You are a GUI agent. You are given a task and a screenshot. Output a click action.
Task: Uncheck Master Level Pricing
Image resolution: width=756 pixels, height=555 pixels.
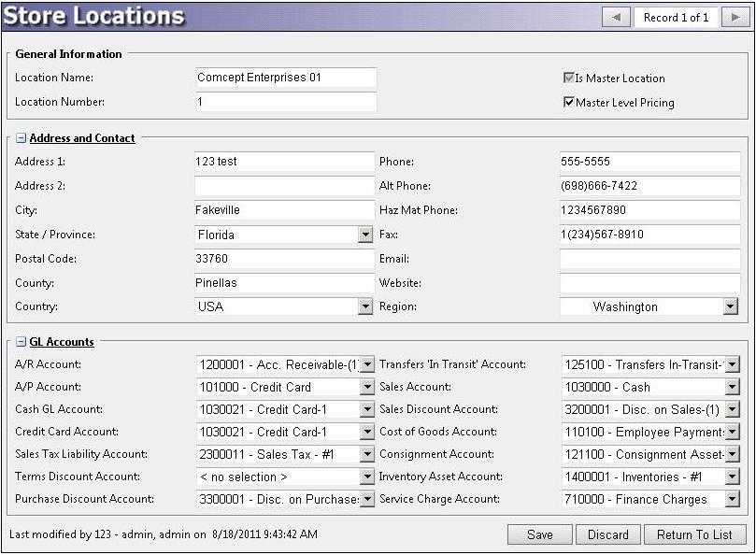(568, 103)
